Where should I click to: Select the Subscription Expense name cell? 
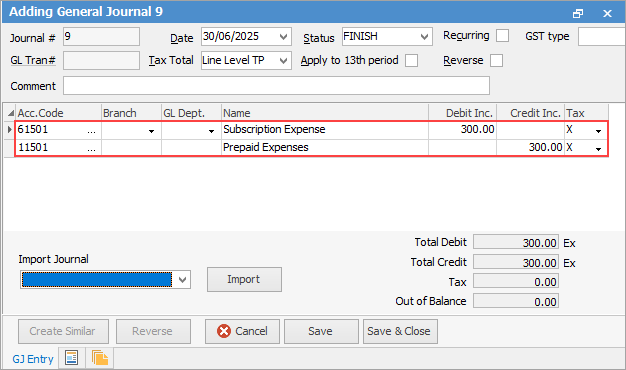pyautogui.click(x=325, y=130)
